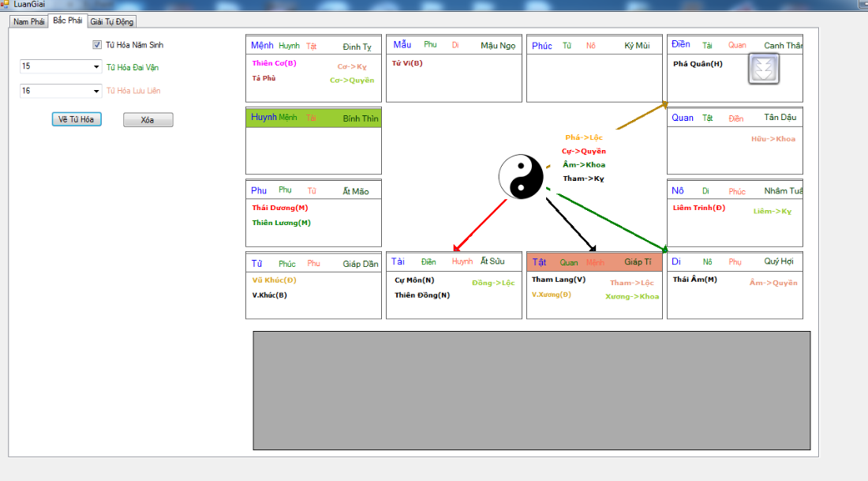Select the Bắc Phái tab

point(67,20)
